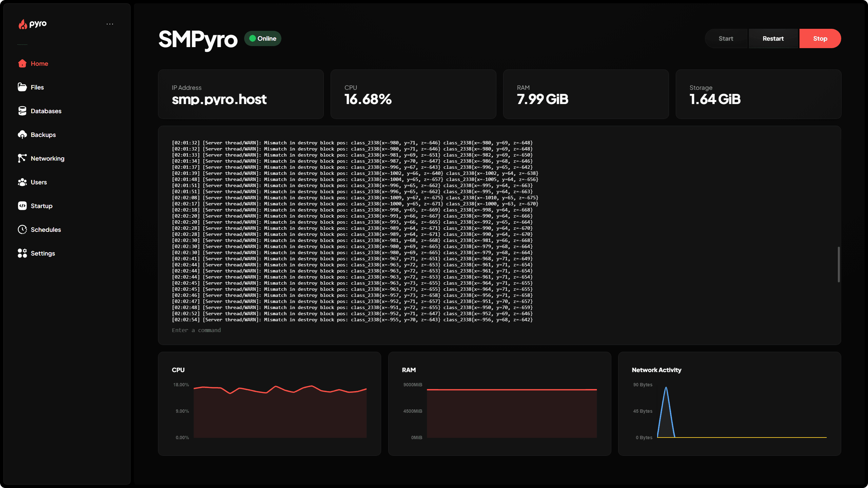Click the greyed Start button
The width and height of the screenshot is (868, 488).
coord(726,39)
